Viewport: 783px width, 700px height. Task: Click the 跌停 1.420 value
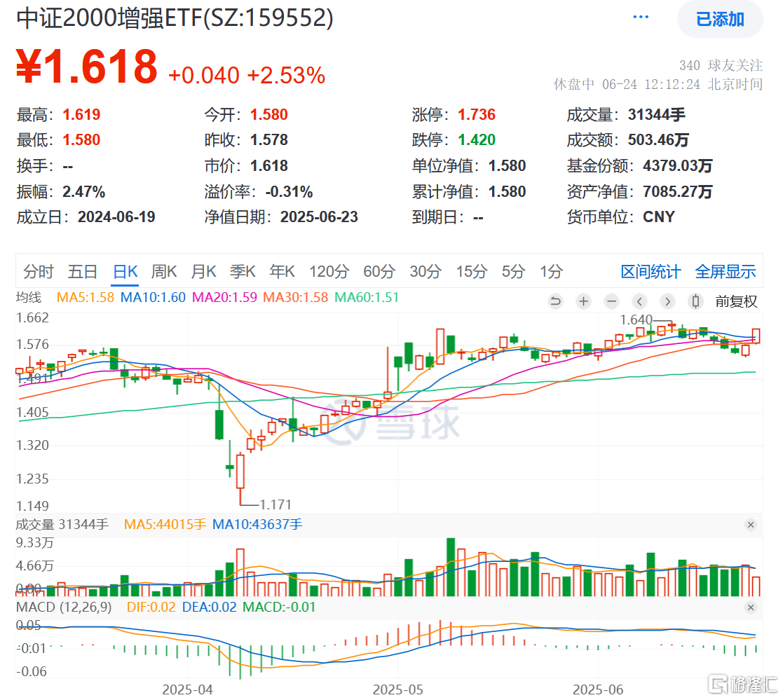tap(477, 140)
